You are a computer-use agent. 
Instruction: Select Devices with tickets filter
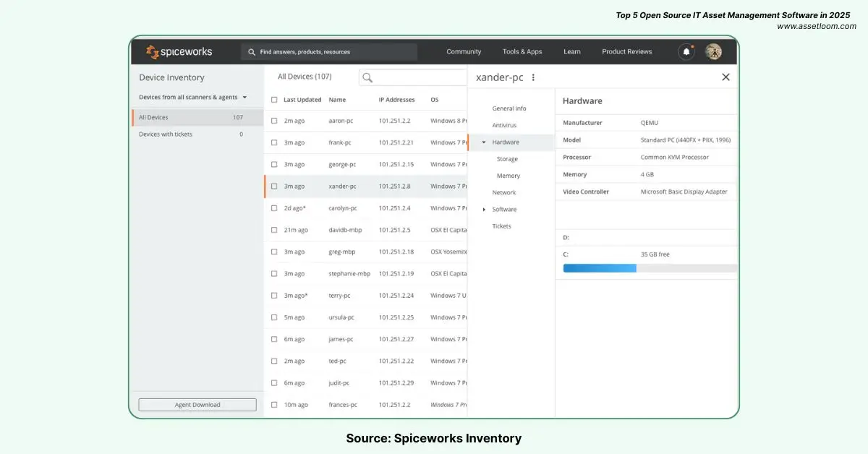(166, 134)
